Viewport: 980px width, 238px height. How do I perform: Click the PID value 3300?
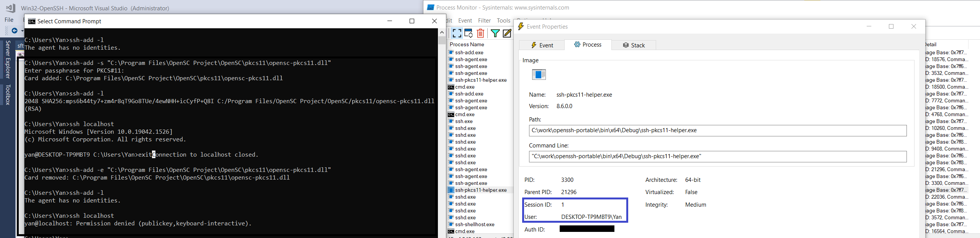(567, 180)
